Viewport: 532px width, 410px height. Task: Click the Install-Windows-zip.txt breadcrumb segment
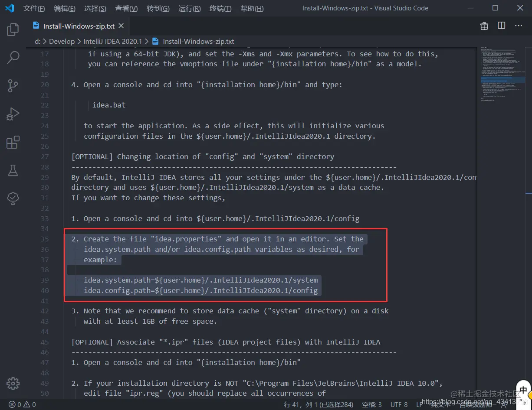coord(198,41)
